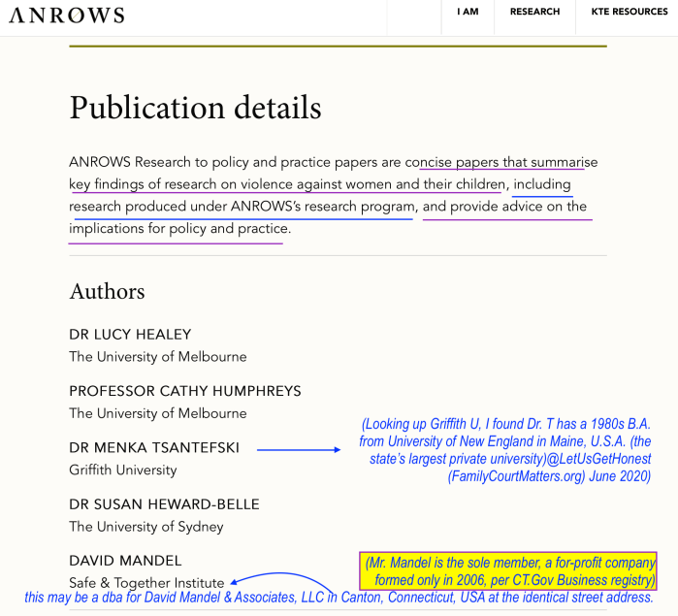The width and height of the screenshot is (678, 616).
Task: Select author Dr Lucy Healey
Action: coord(130,335)
